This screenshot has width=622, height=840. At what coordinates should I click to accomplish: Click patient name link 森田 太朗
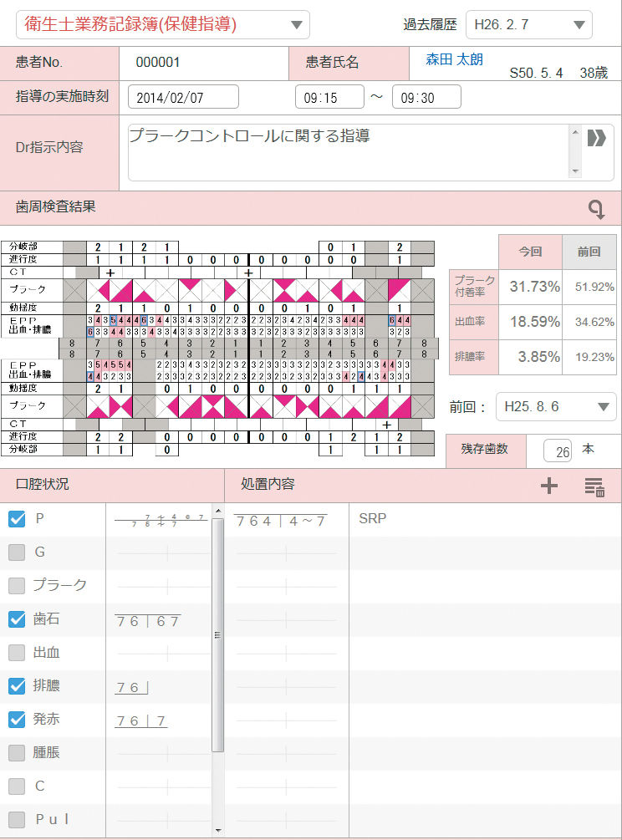pyautogui.click(x=455, y=60)
